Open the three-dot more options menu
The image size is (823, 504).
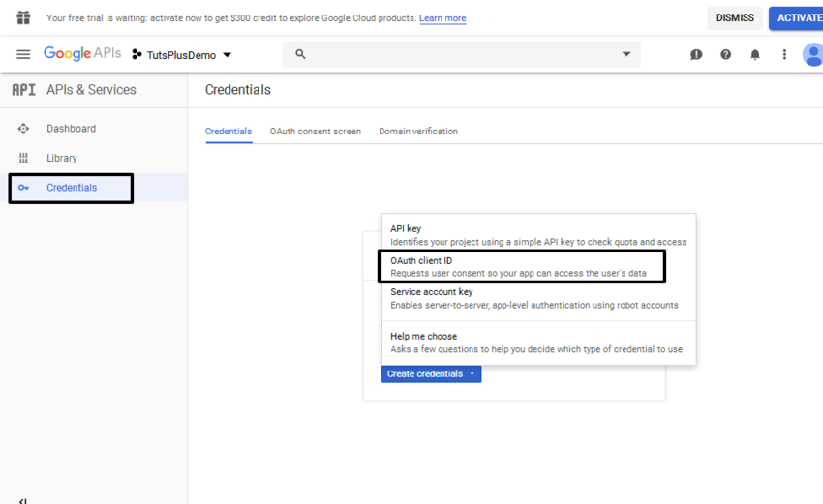click(784, 55)
